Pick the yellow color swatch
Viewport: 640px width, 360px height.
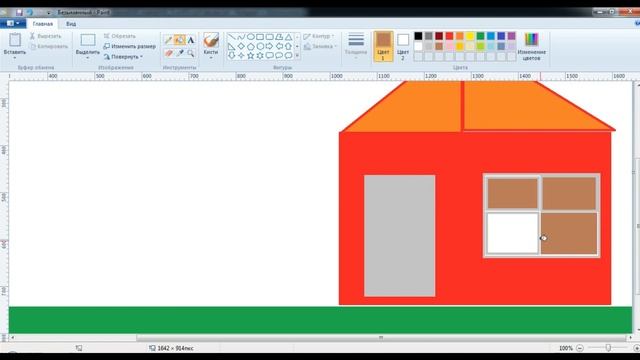470,36
